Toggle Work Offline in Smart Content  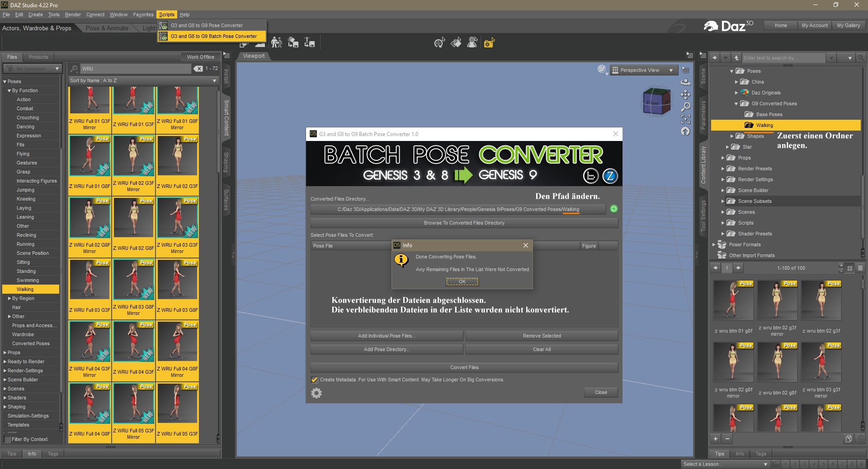(201, 57)
